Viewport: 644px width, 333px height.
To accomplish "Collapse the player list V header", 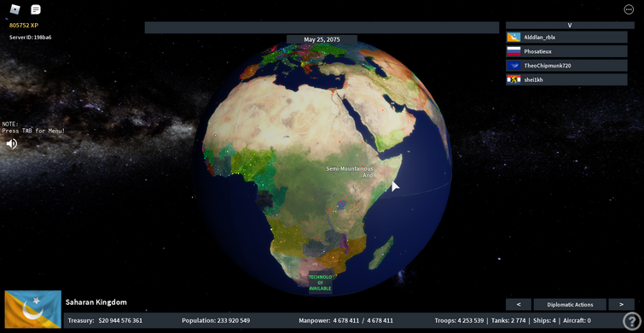I will 570,25.
